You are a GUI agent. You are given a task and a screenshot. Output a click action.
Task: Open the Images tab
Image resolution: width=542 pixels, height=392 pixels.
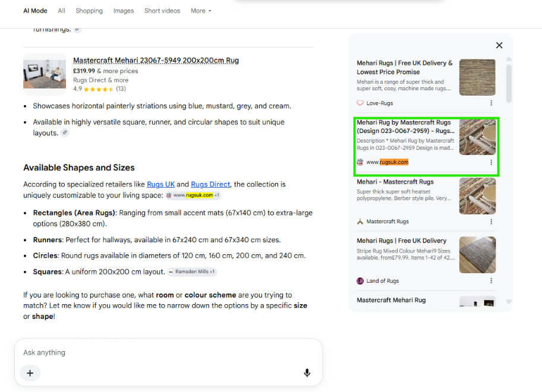(124, 11)
